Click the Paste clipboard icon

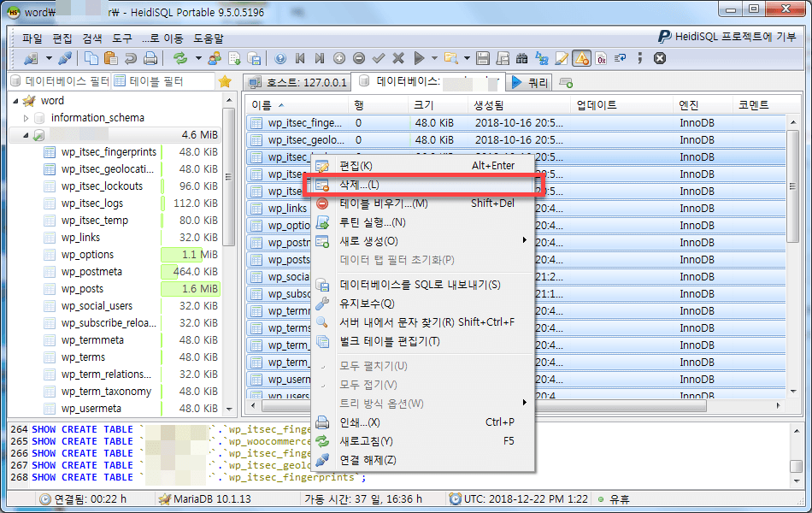(x=110, y=58)
